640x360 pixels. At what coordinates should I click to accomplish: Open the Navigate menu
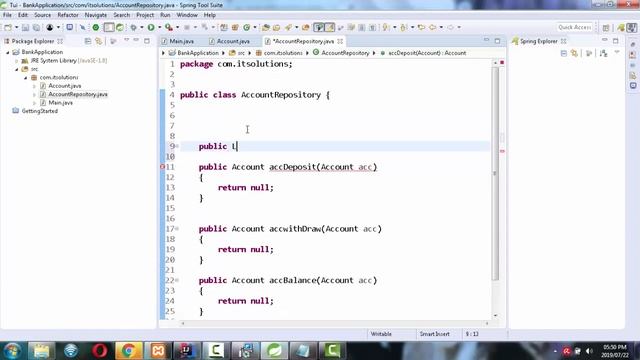[x=96, y=15]
